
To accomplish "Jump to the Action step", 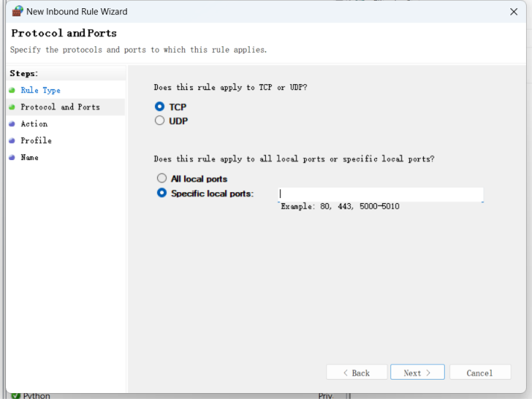I will click(34, 124).
